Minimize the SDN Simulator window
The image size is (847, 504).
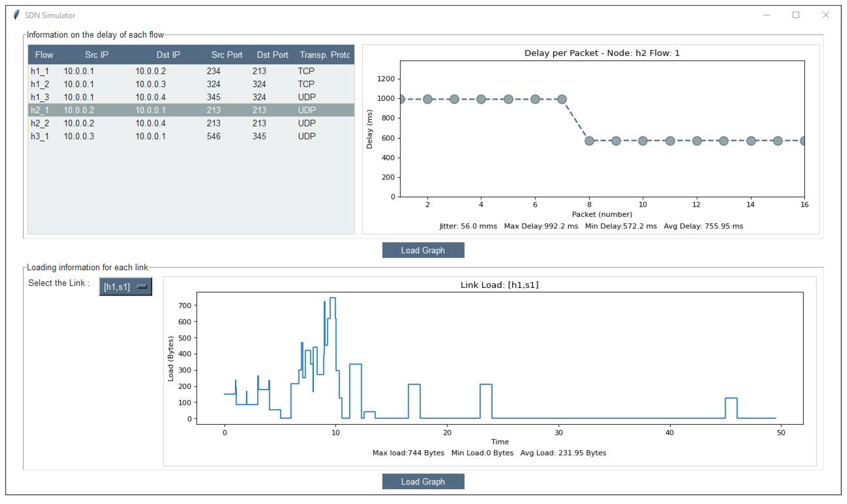pyautogui.click(x=766, y=15)
